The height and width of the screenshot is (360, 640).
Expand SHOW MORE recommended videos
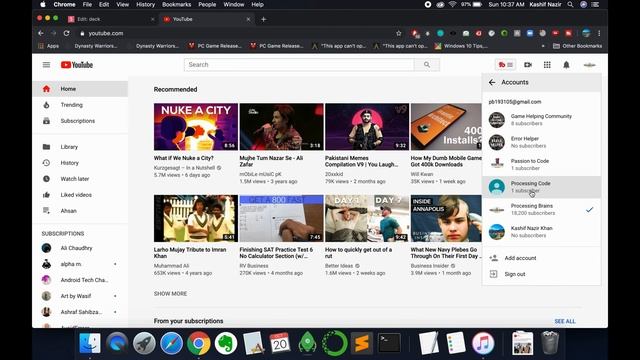coord(170,293)
